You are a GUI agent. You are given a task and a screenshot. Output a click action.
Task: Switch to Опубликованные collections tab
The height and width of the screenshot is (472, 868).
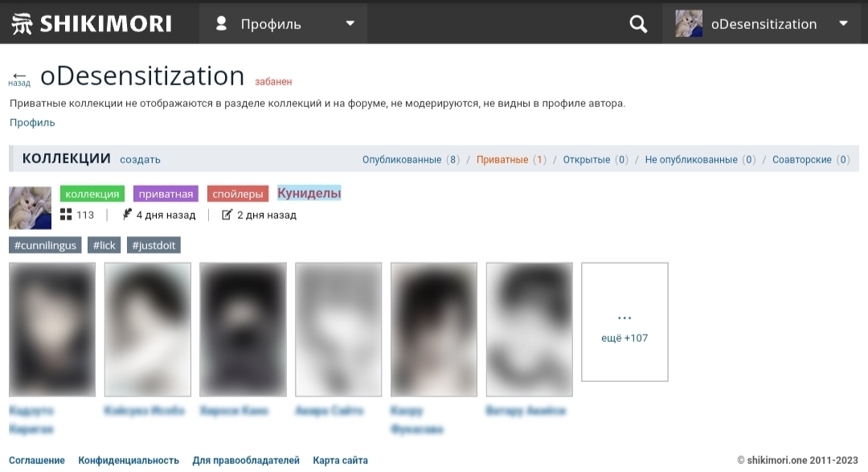[x=411, y=159]
